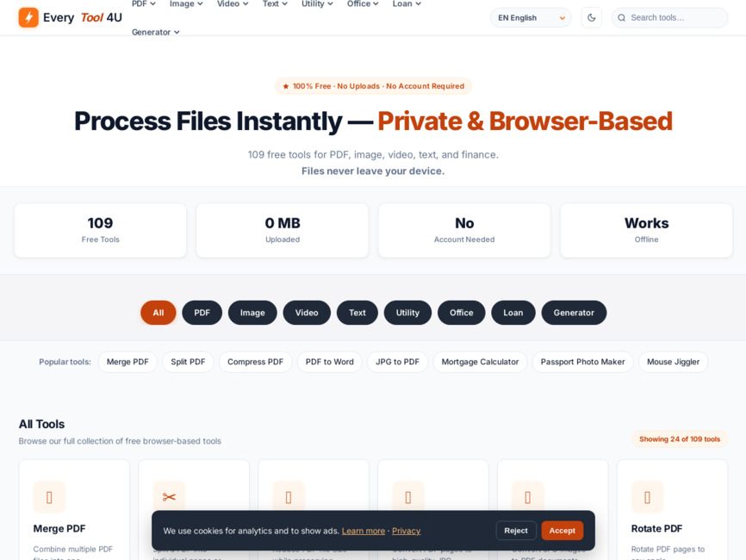Expand the Office menu in navbar

(x=363, y=3)
